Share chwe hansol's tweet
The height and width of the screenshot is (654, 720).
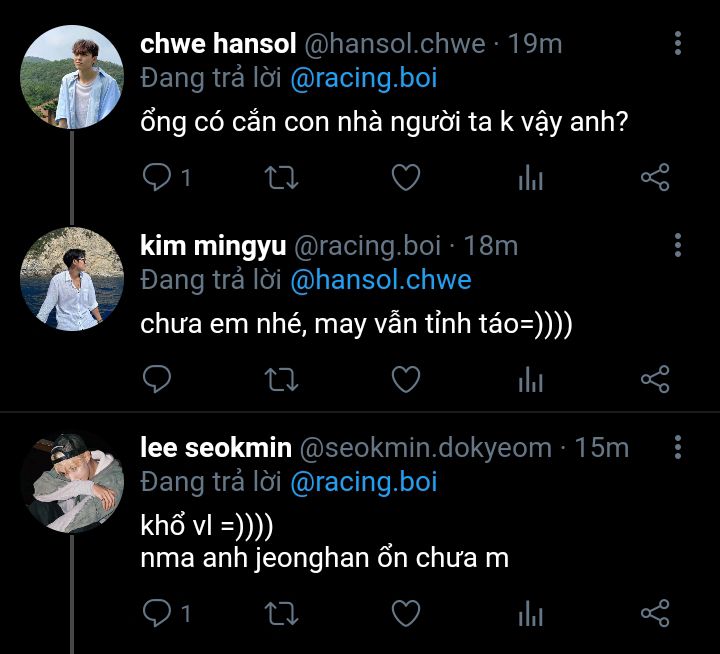pos(654,178)
